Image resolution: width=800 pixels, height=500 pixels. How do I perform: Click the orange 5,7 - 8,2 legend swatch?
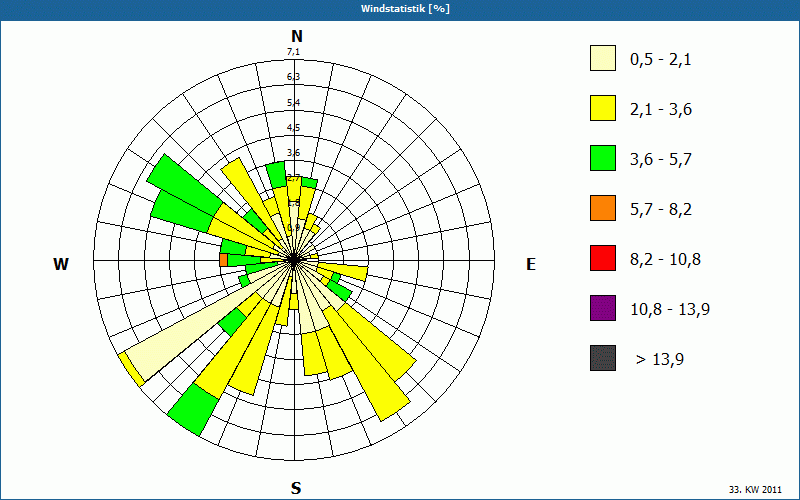pos(603,208)
